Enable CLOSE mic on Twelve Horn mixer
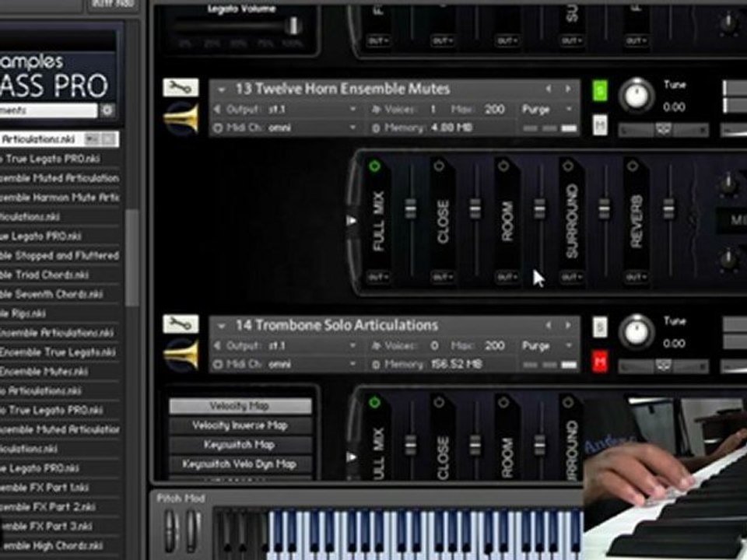Viewport: 747px width, 560px height. pos(439,166)
